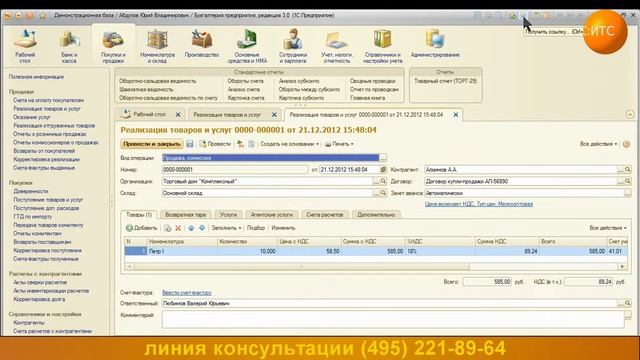Open Товарный отчет (ТОРГ-29) link
640x360 pixels.
point(445,81)
